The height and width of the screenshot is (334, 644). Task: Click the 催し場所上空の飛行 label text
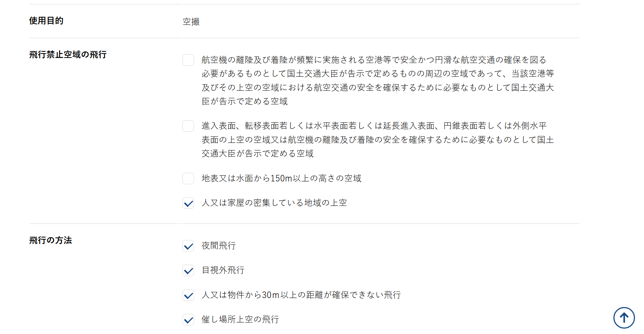point(240,320)
